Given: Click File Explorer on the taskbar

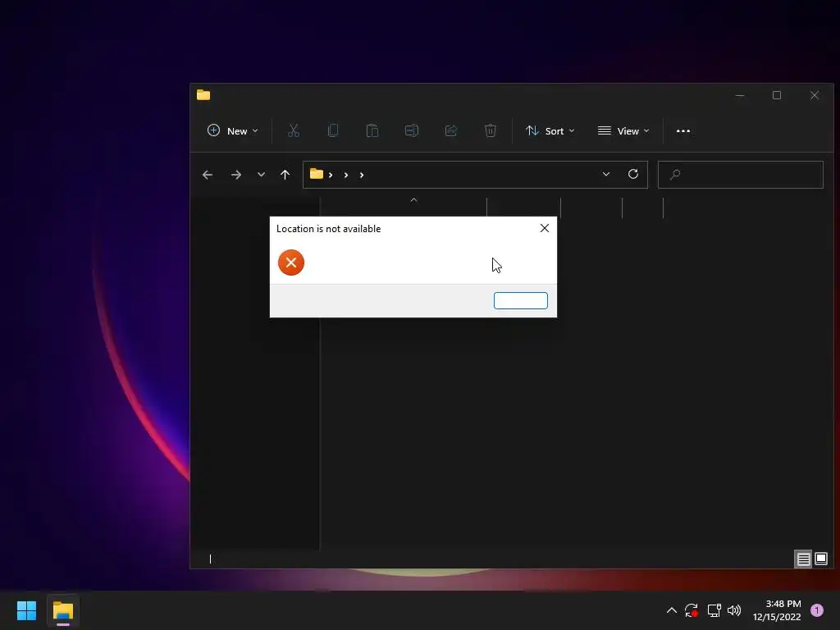Looking at the screenshot, I should pyautogui.click(x=63, y=610).
